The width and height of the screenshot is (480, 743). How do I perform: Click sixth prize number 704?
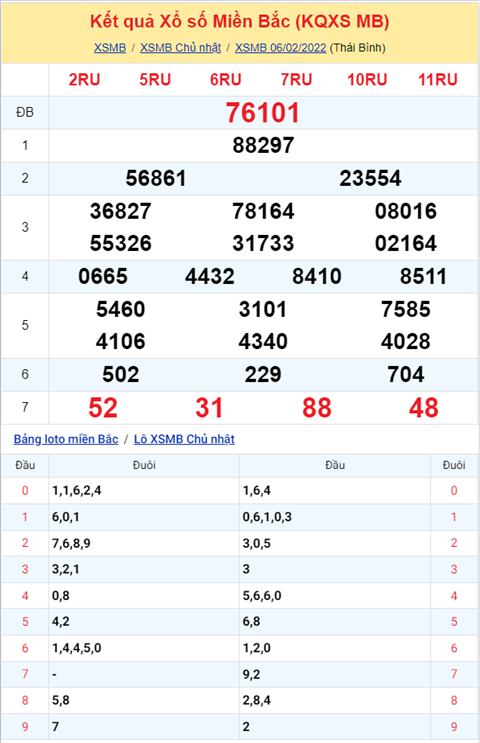click(406, 375)
